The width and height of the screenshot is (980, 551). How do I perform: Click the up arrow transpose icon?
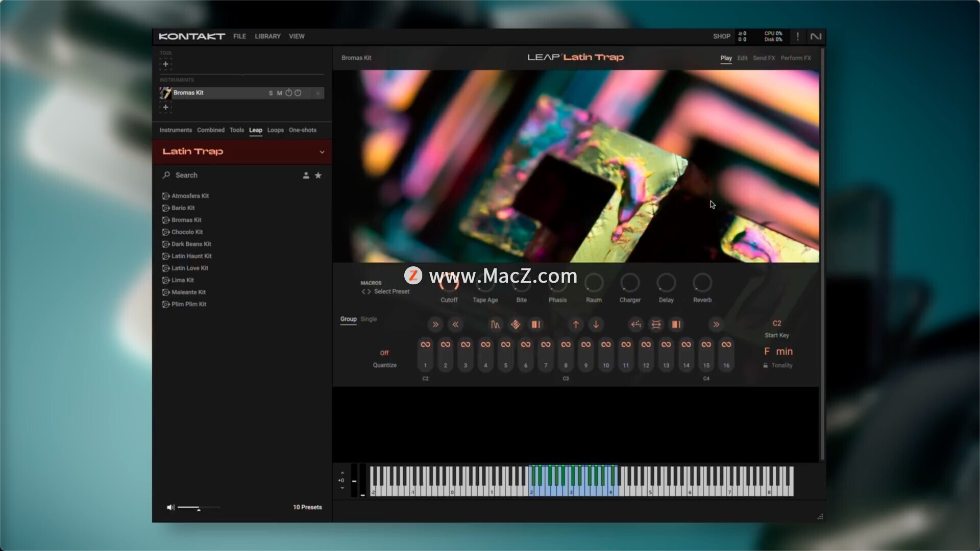pyautogui.click(x=576, y=324)
